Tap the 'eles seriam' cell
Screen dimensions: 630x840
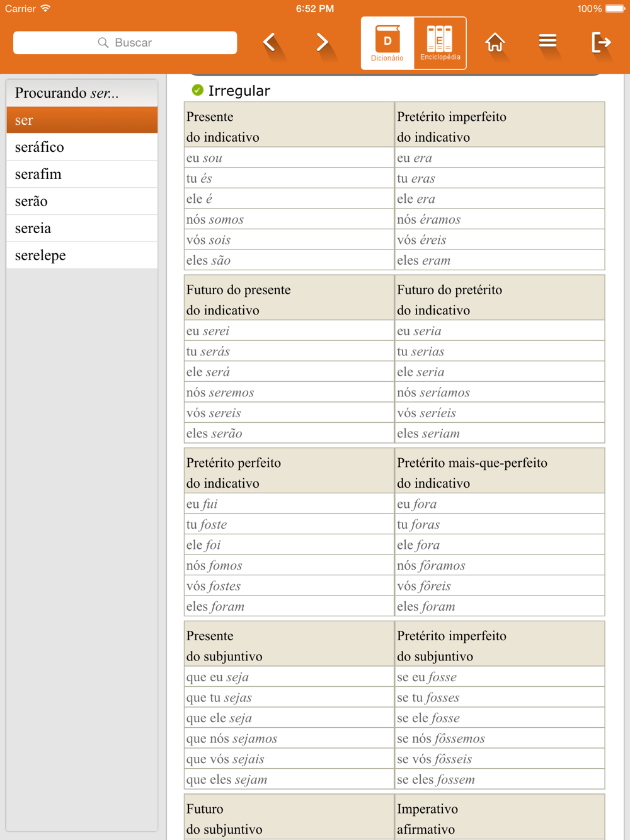[500, 433]
